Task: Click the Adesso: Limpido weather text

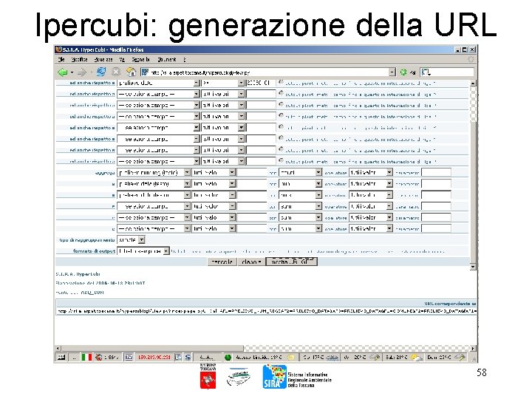Action: pos(258,357)
